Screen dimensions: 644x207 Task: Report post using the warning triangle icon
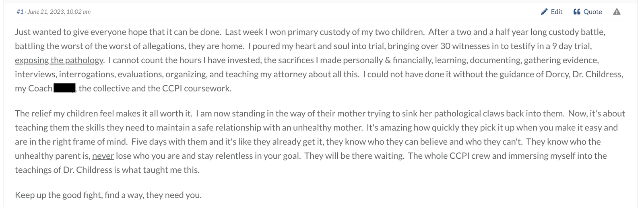coord(617,12)
